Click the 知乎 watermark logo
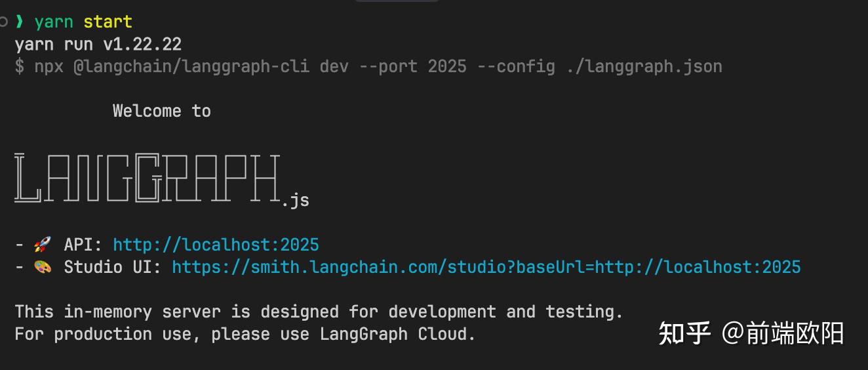Image resolution: width=868 pixels, height=370 pixels. point(684,333)
